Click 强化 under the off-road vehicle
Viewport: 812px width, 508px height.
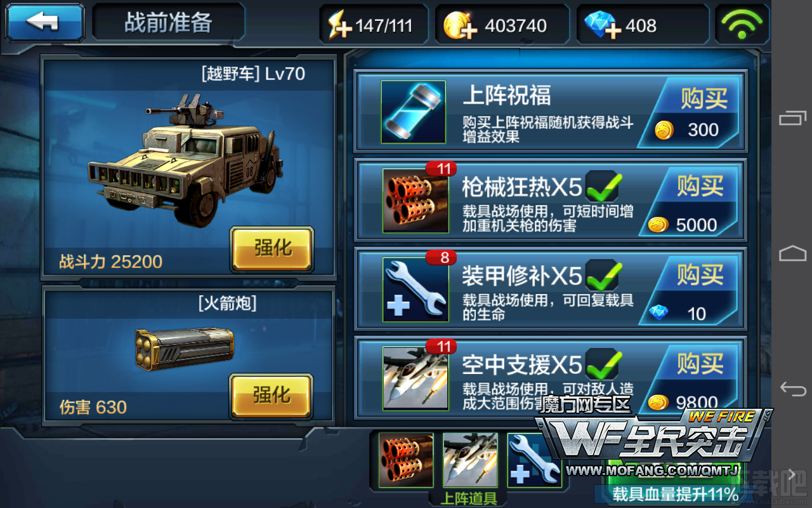[272, 248]
